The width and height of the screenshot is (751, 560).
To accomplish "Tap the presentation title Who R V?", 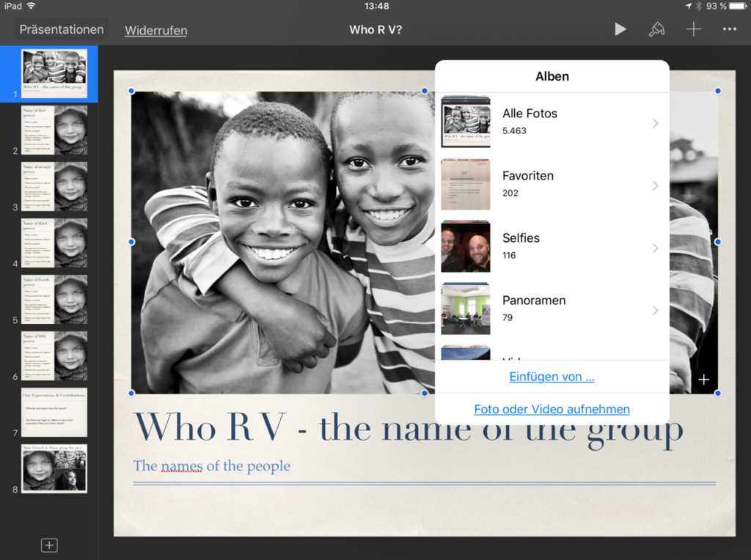I will pyautogui.click(x=375, y=29).
